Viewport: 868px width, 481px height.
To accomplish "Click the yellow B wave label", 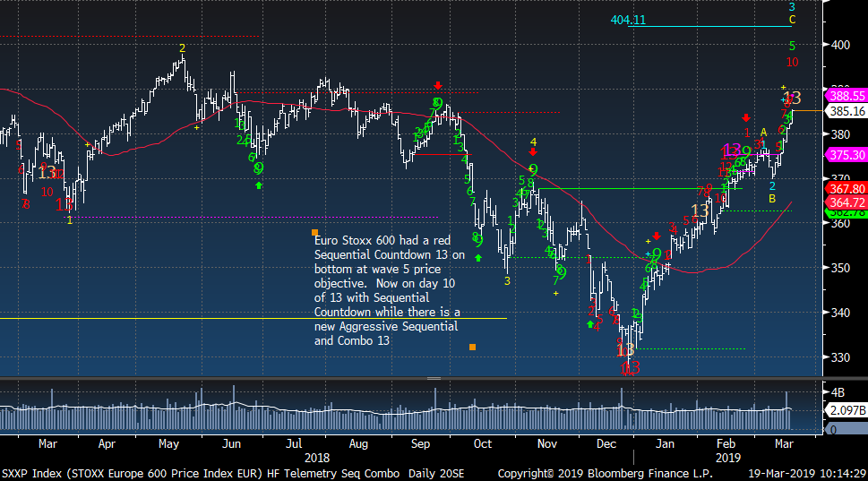I will [x=771, y=199].
